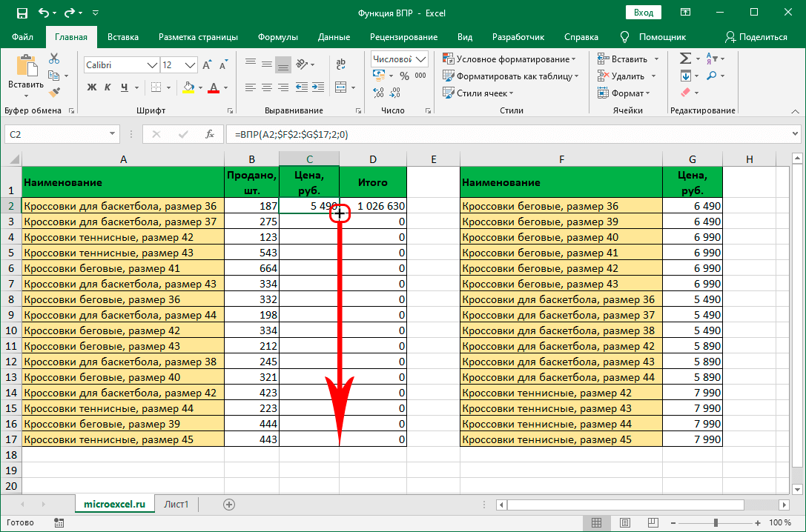Screen dimensions: 806x532
Task: Decrease the cell indent
Action: click(x=302, y=87)
